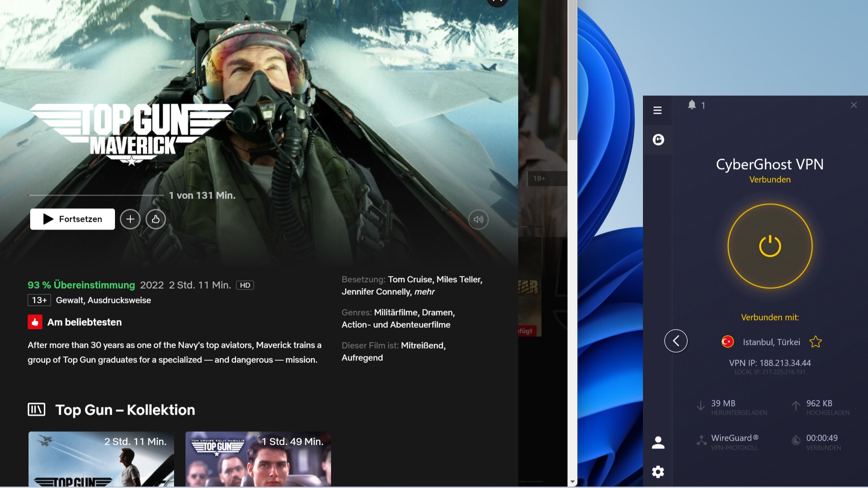Open CyberGhost notifications bell

click(692, 105)
